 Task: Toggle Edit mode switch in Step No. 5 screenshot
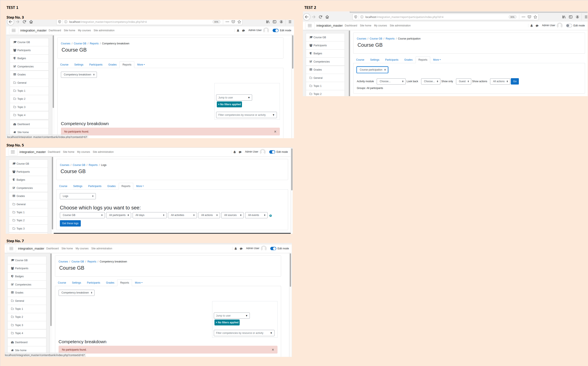[272, 152]
